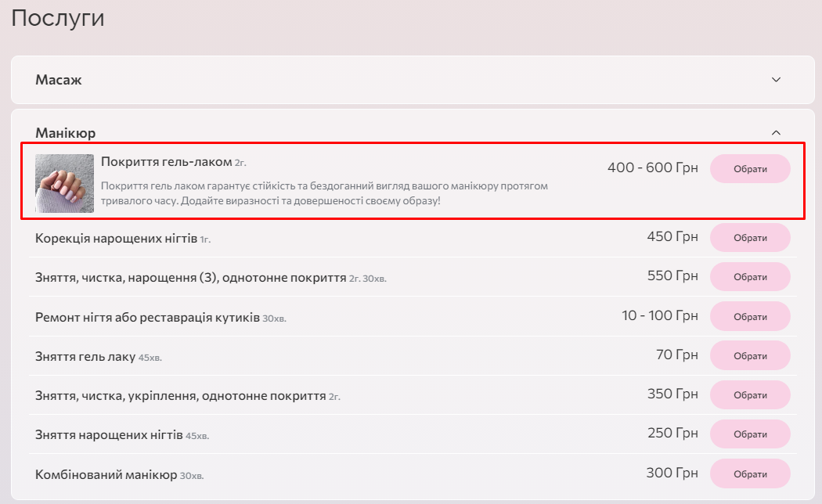Select the Зняття гель лаку service name
822x504 pixels.
pos(85,357)
